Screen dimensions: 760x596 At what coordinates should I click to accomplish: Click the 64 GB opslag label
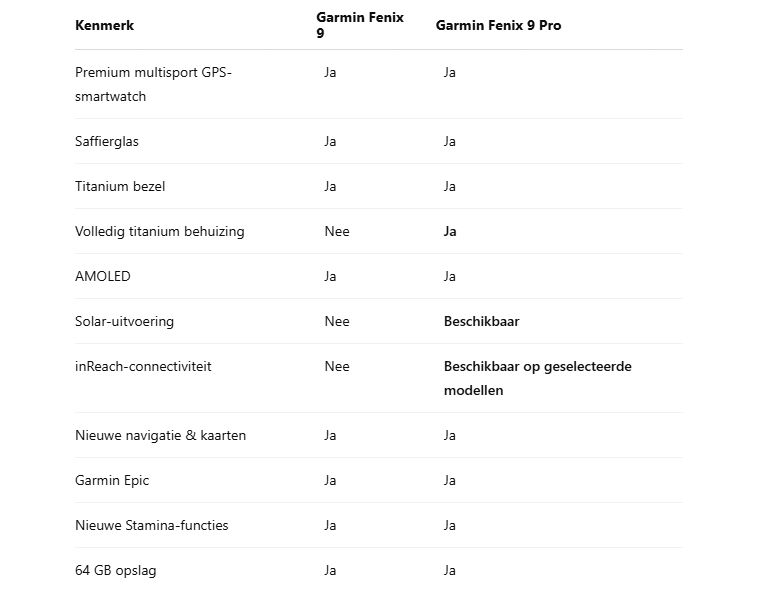tap(115, 570)
